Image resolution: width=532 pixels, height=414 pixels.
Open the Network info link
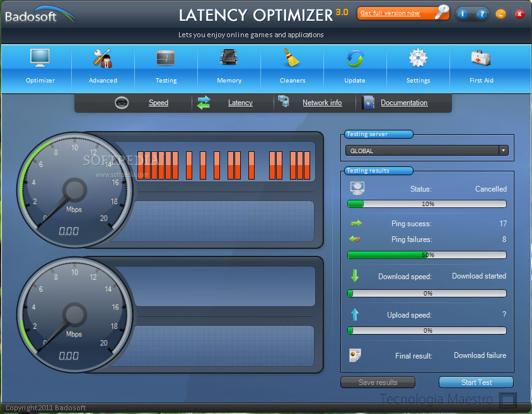coord(322,103)
